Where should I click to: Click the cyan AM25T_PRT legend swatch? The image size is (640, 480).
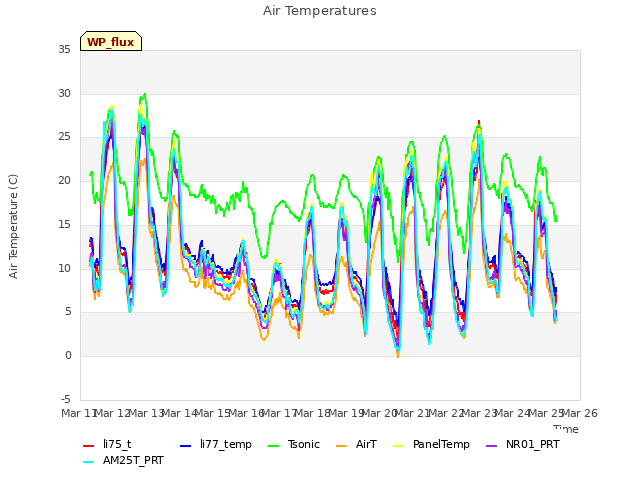89,462
